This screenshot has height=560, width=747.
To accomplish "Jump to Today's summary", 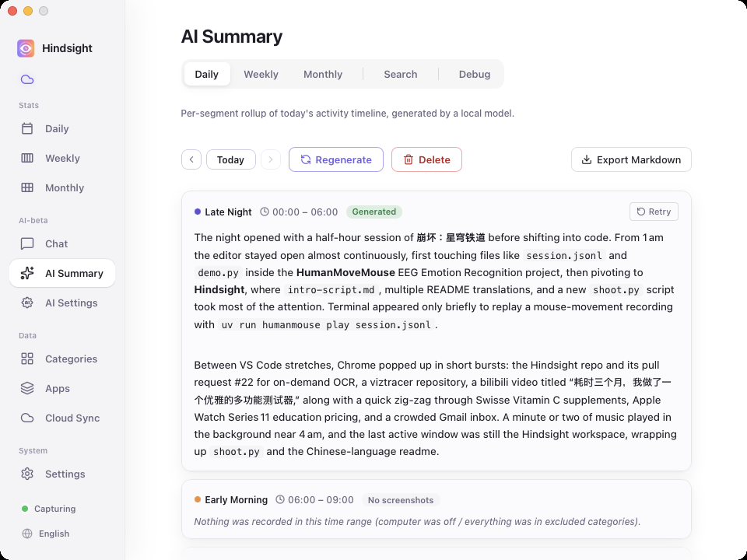I will 230,159.
